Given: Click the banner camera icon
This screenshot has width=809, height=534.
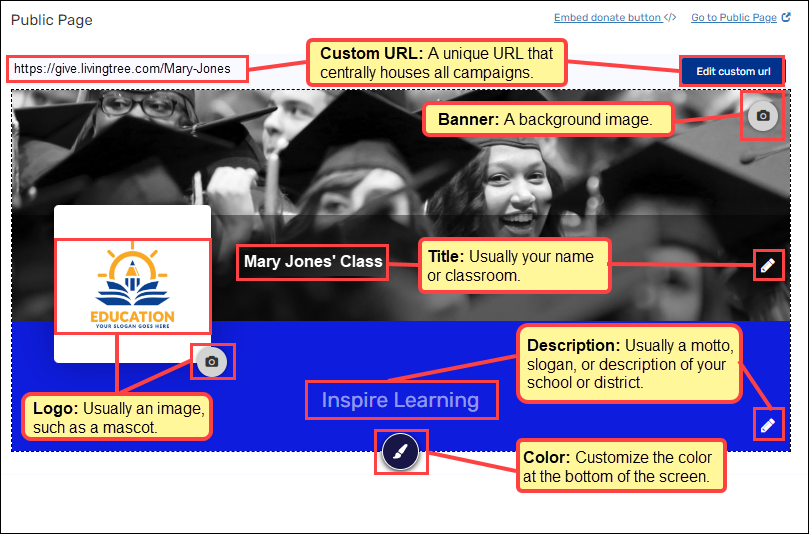Looking at the screenshot, I should tap(763, 116).
